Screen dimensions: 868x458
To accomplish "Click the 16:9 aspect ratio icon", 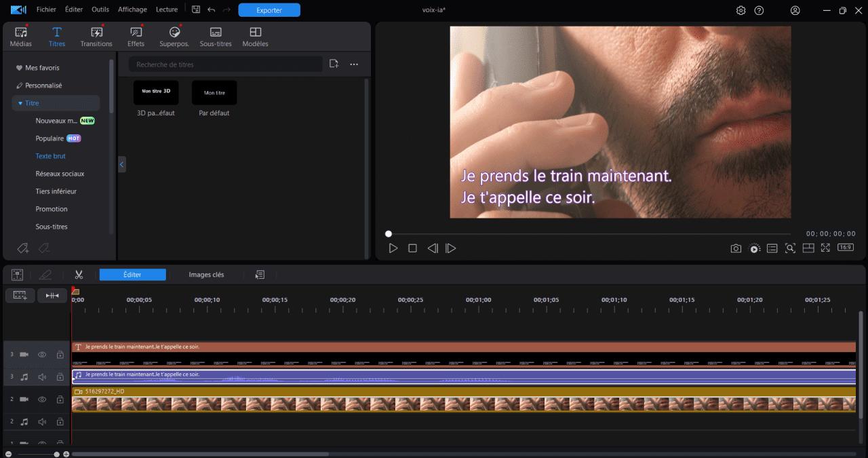I will click(844, 248).
